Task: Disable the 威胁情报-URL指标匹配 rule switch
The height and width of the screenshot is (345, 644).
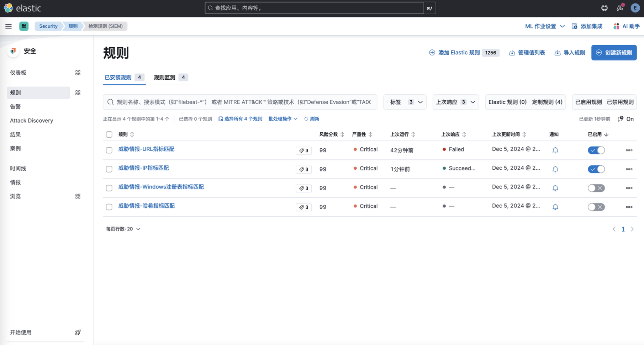Action: click(x=596, y=150)
